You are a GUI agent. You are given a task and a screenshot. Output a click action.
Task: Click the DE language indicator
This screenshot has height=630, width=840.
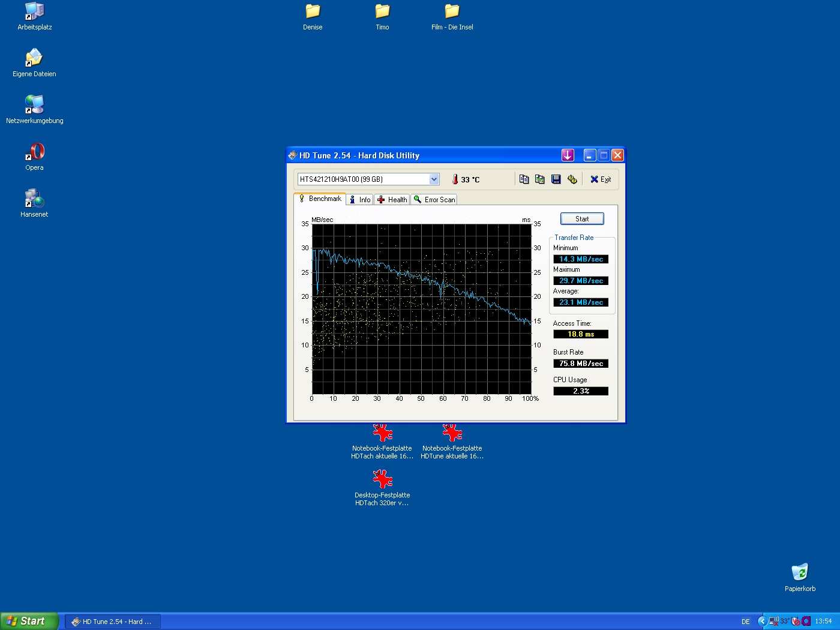pos(746,622)
